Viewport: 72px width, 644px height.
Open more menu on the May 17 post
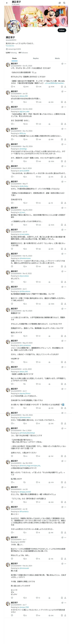pos(65,181)
